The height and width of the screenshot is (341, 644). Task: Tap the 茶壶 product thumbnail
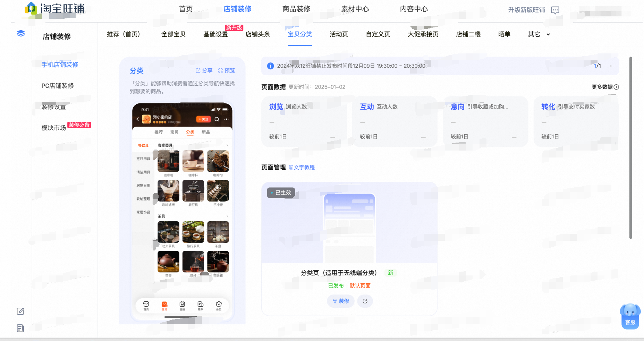[x=168, y=262]
